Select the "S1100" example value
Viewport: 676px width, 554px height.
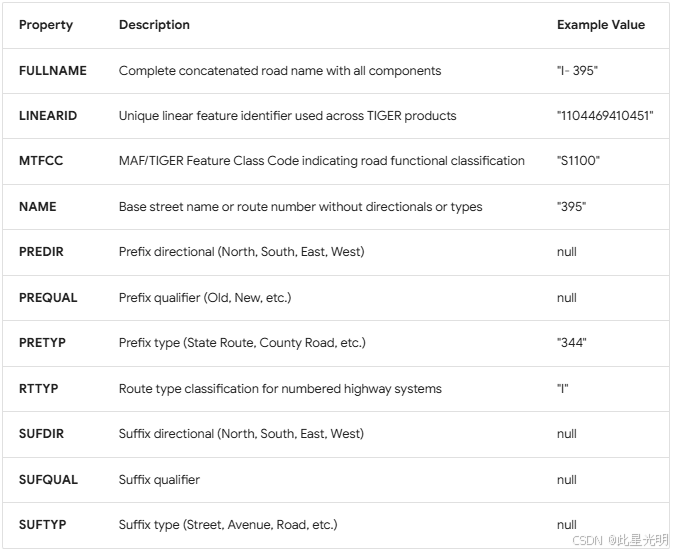click(577, 161)
